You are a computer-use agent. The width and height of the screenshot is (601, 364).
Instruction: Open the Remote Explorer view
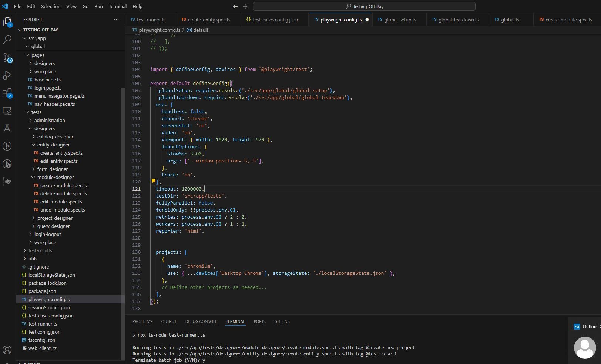point(7,111)
